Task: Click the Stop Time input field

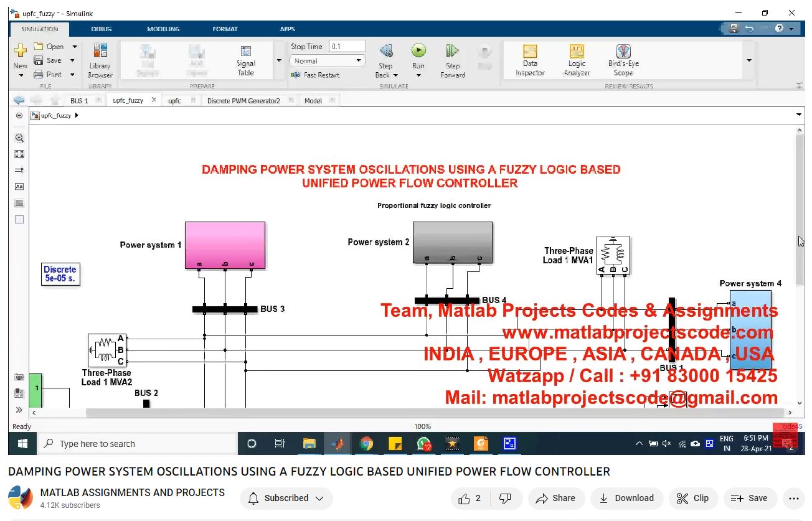Action: tap(347, 47)
